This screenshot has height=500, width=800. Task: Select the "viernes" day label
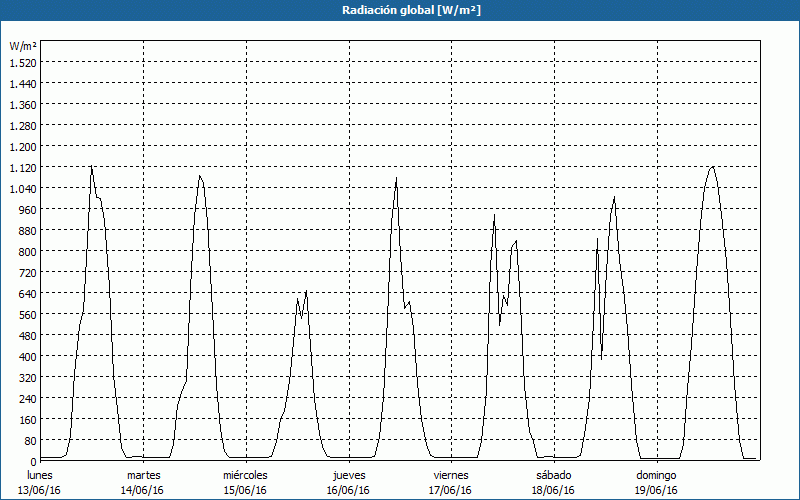tap(451, 475)
